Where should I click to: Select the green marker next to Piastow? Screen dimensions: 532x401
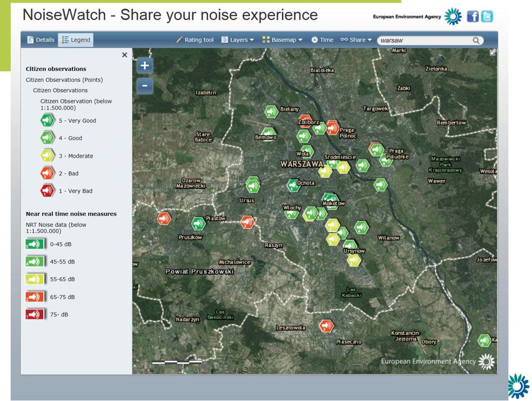tap(198, 223)
